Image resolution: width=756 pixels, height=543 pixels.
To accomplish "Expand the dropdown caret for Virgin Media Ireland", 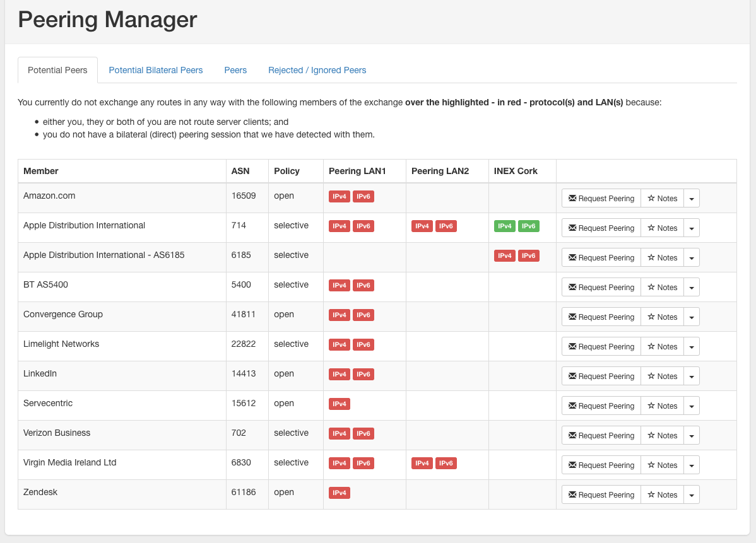I will 692,465.
